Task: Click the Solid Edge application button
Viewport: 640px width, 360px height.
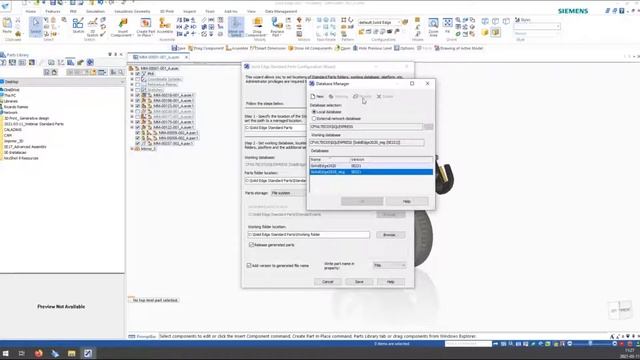Action: coord(6,5)
